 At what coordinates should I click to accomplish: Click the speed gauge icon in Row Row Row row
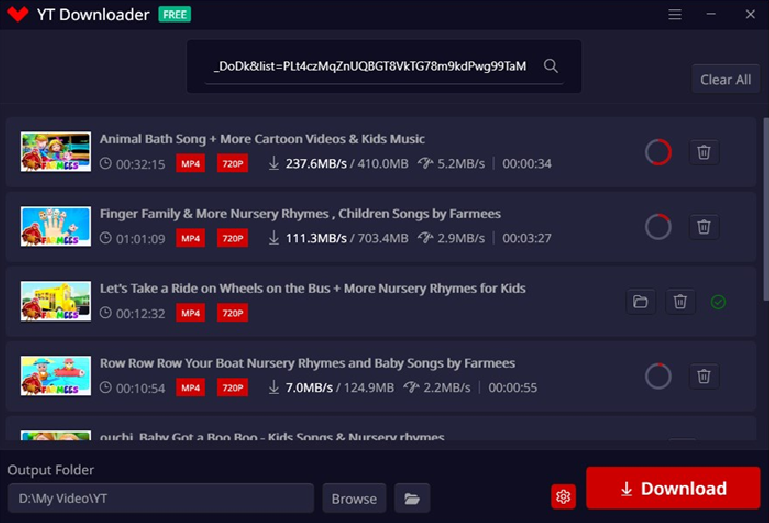pos(411,388)
